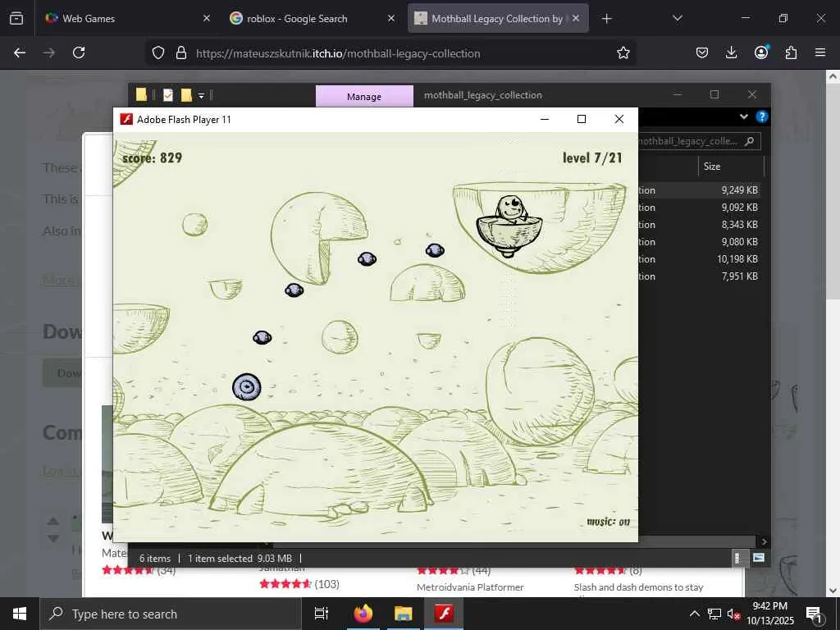
Task: Open the extensions puzzle icon
Action: [791, 52]
